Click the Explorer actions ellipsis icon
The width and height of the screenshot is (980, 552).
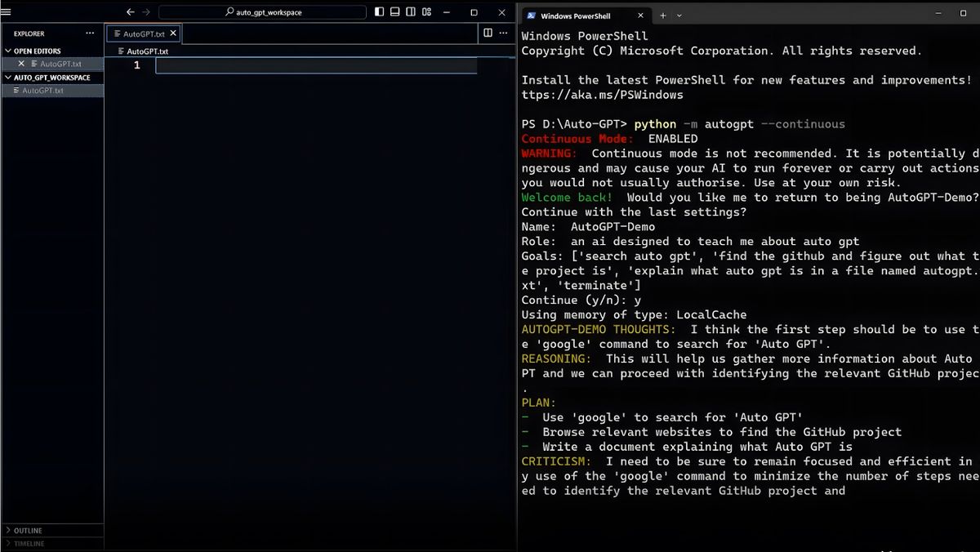tap(90, 33)
